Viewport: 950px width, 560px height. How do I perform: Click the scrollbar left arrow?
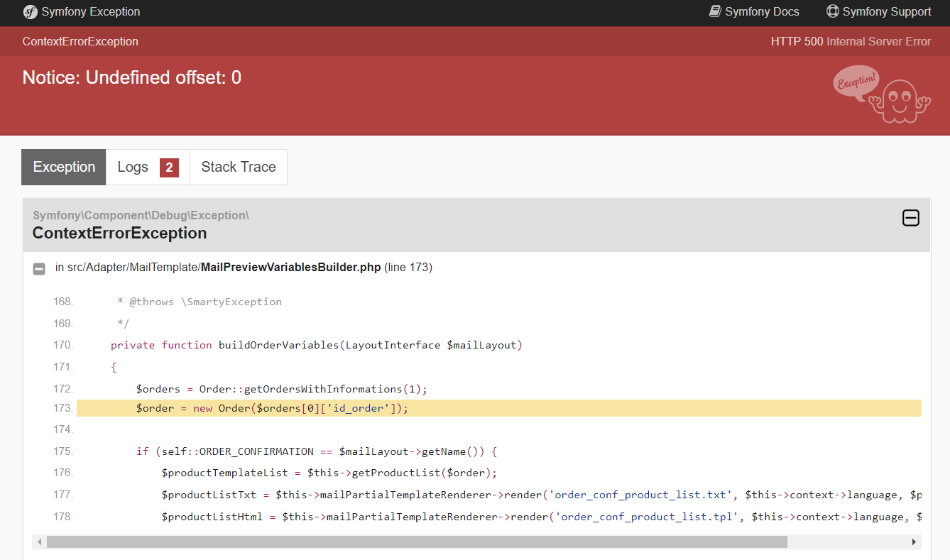(39, 542)
